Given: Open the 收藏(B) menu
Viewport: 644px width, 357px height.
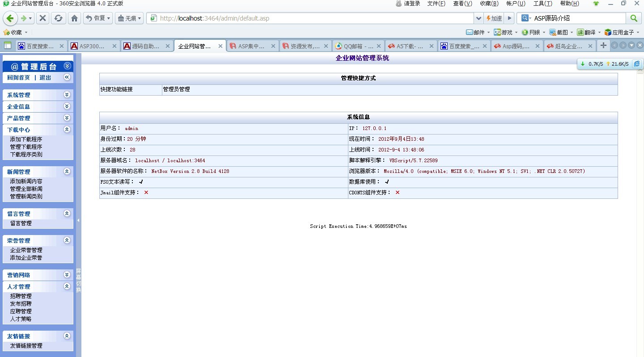Looking at the screenshot, I should (x=489, y=4).
